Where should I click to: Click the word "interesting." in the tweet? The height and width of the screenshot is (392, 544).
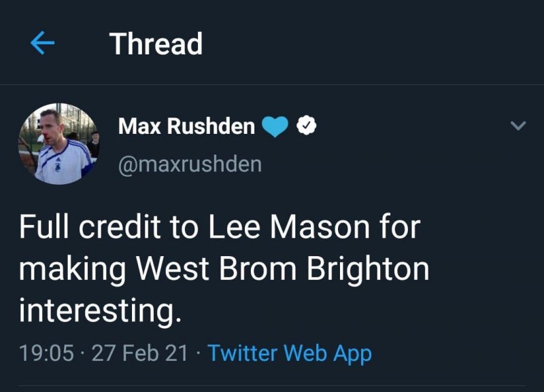pos(101,310)
